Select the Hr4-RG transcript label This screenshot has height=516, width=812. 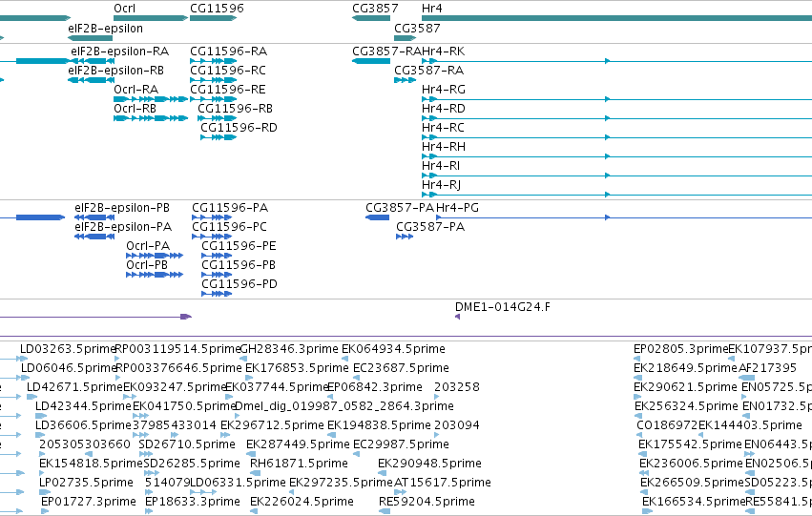click(x=444, y=90)
